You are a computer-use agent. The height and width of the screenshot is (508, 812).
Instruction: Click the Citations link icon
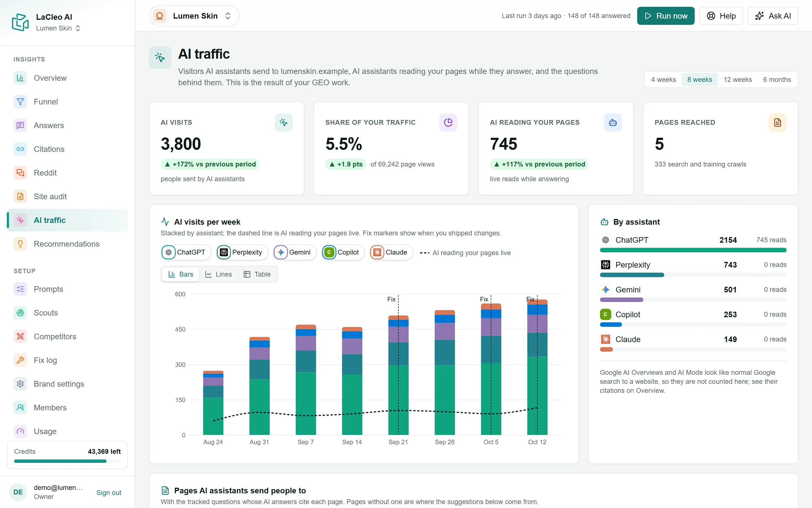[x=20, y=149]
